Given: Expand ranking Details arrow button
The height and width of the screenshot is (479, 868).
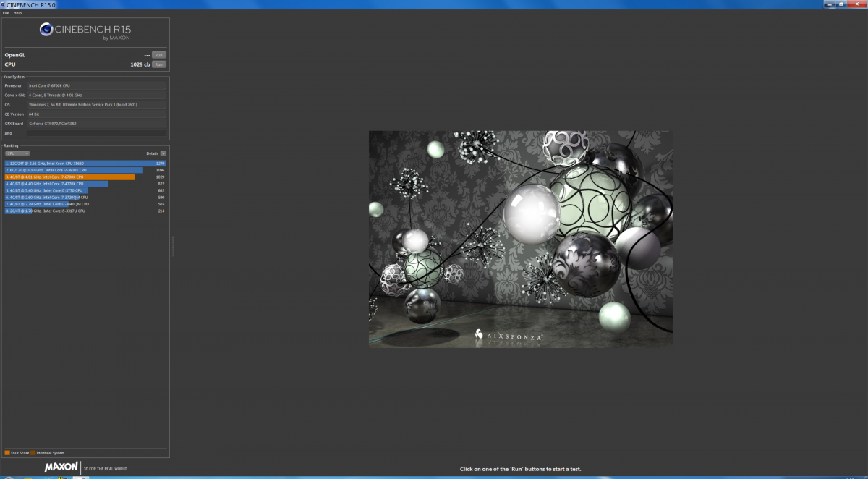Looking at the screenshot, I should tap(163, 153).
